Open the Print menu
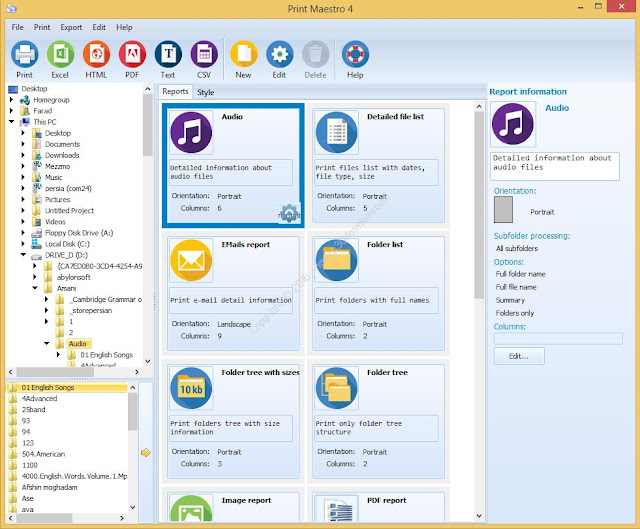 42,27
